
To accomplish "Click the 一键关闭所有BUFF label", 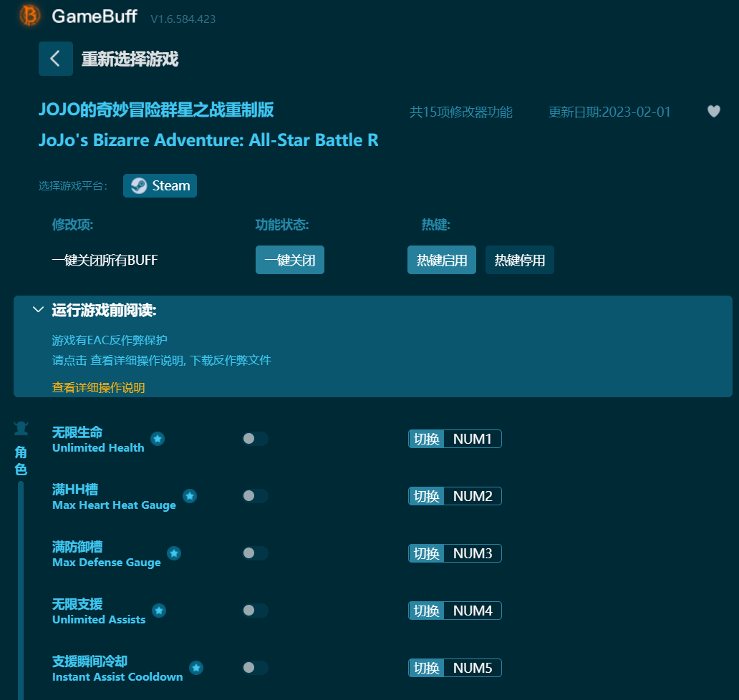I will coord(105,260).
